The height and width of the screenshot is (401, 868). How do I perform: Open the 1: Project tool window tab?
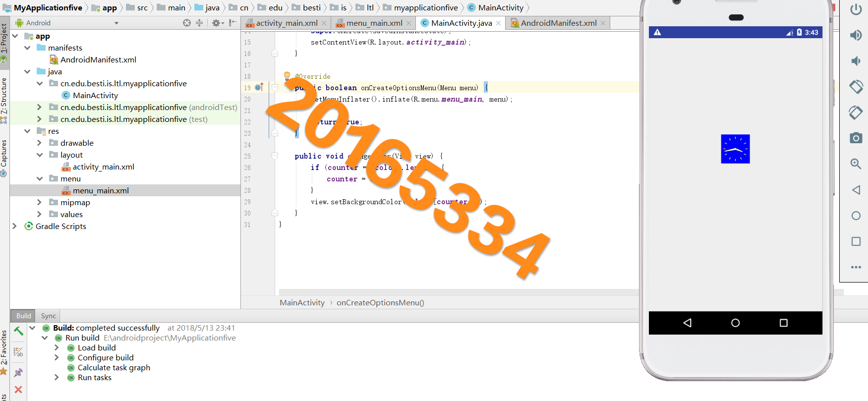pyautogui.click(x=4, y=43)
